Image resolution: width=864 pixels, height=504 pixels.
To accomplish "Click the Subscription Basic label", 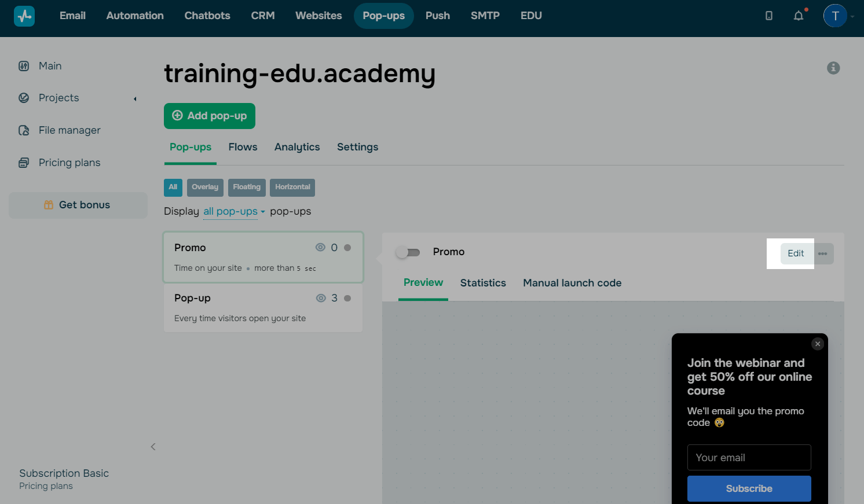I will pyautogui.click(x=64, y=473).
